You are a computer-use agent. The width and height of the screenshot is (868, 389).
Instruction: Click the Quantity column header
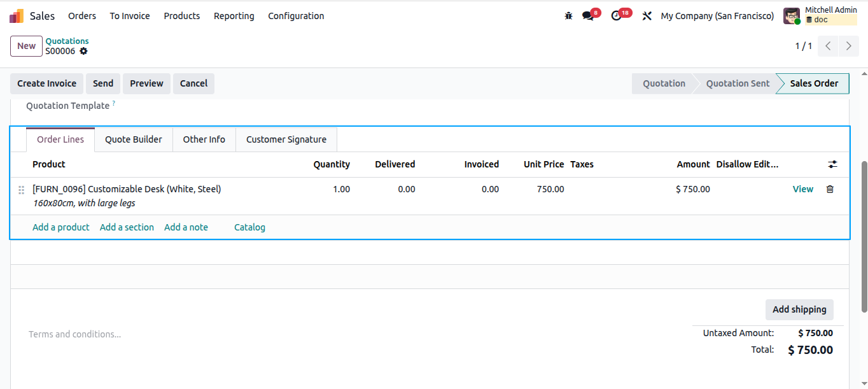click(x=332, y=164)
